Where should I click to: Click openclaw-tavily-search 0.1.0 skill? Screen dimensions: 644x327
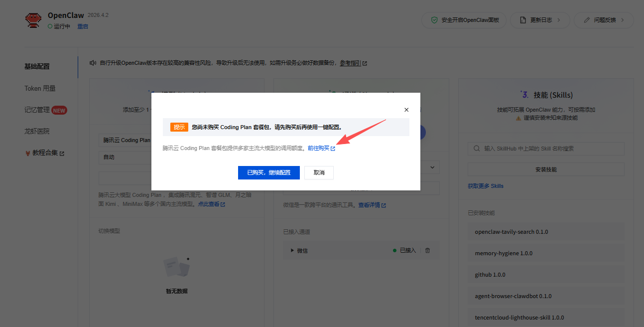(x=546, y=232)
